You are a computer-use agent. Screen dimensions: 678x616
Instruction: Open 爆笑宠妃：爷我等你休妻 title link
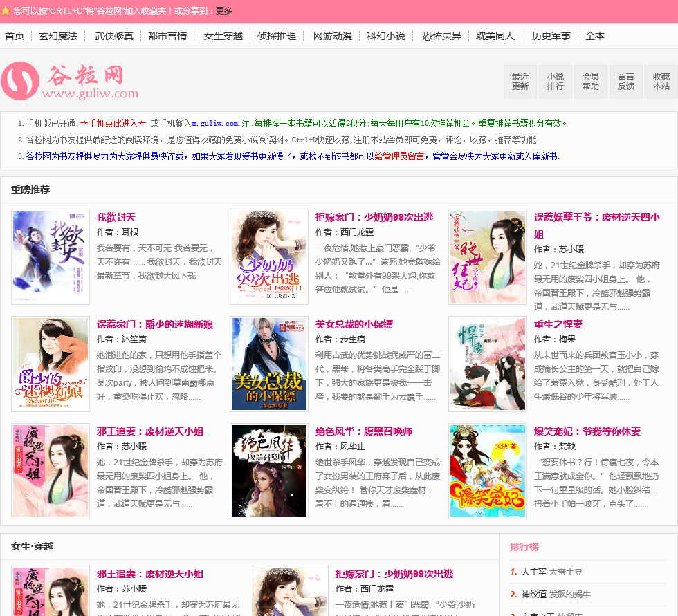pos(587,431)
